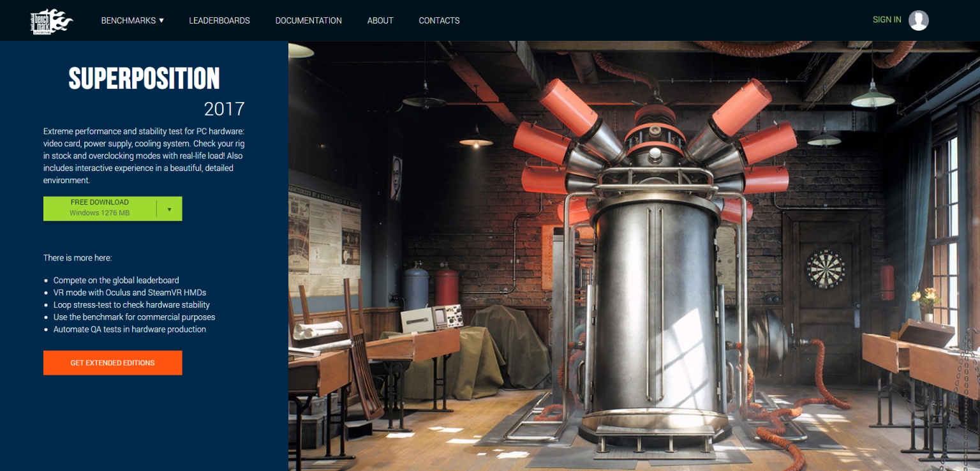
Task: Select 'Automate QA tests in hardware production'
Action: pyautogui.click(x=130, y=329)
